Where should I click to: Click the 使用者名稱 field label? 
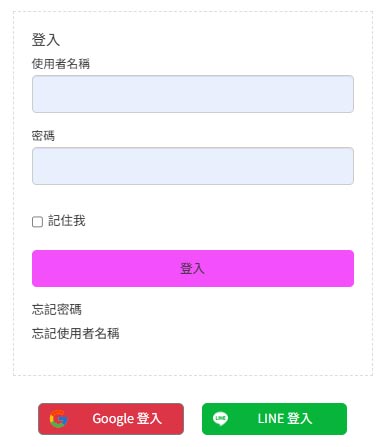pyautogui.click(x=61, y=64)
